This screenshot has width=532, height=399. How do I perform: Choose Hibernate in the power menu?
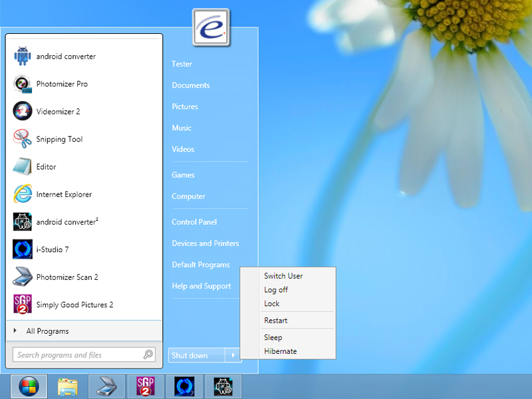click(280, 351)
